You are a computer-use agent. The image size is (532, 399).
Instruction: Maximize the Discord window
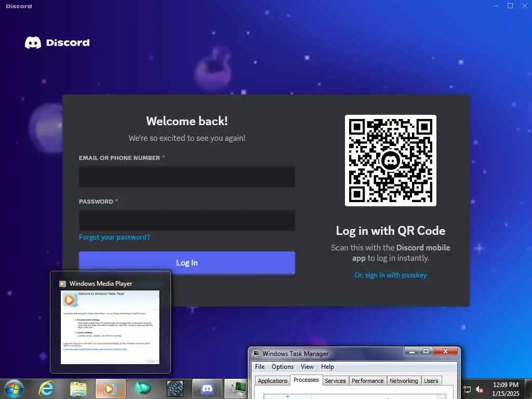click(510, 6)
